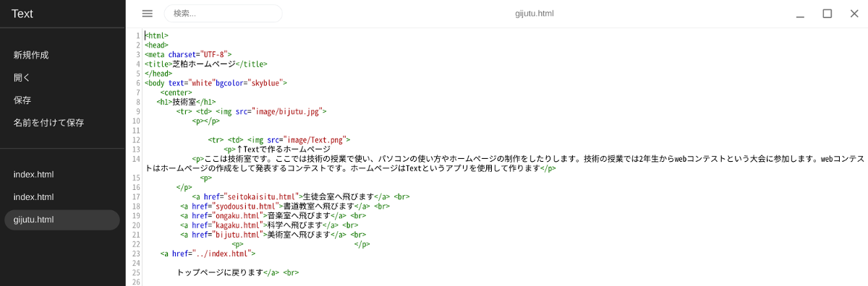This screenshot has height=286, width=868.
Task: Click 保存 to save the file
Action: 22,100
